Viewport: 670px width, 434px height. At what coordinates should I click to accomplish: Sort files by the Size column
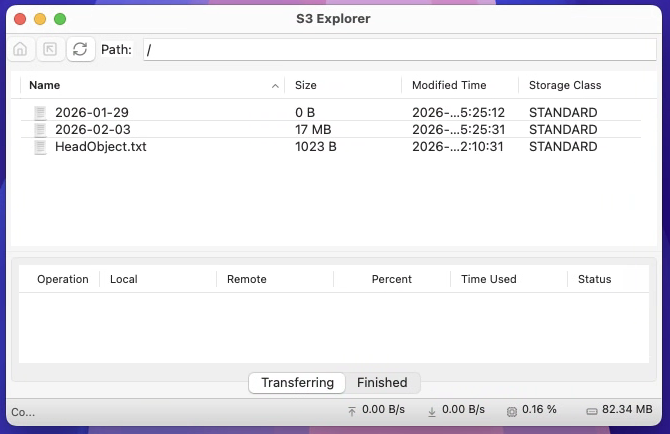306,85
